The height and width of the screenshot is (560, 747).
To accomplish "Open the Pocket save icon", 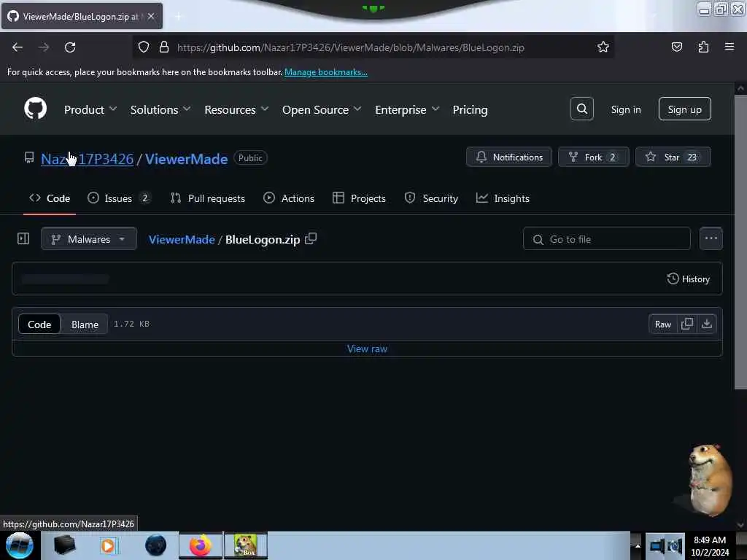I will tap(676, 47).
